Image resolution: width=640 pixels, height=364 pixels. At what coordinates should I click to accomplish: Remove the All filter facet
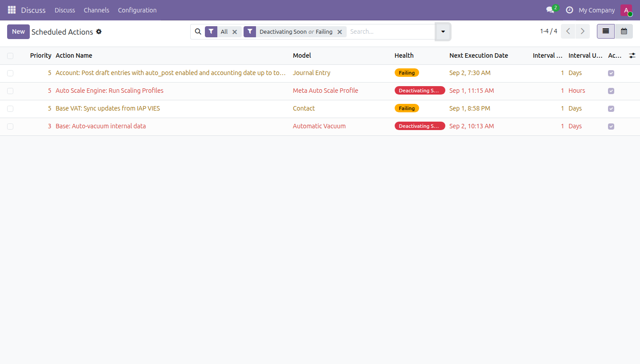coord(235,32)
